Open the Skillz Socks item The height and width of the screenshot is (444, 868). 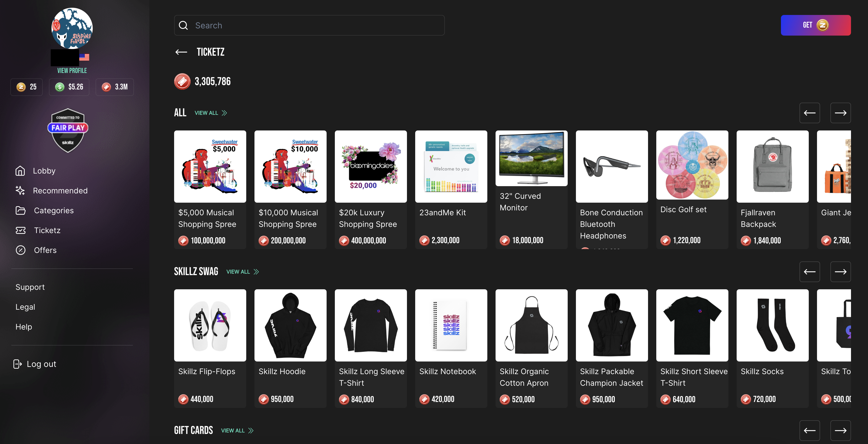[x=772, y=349]
